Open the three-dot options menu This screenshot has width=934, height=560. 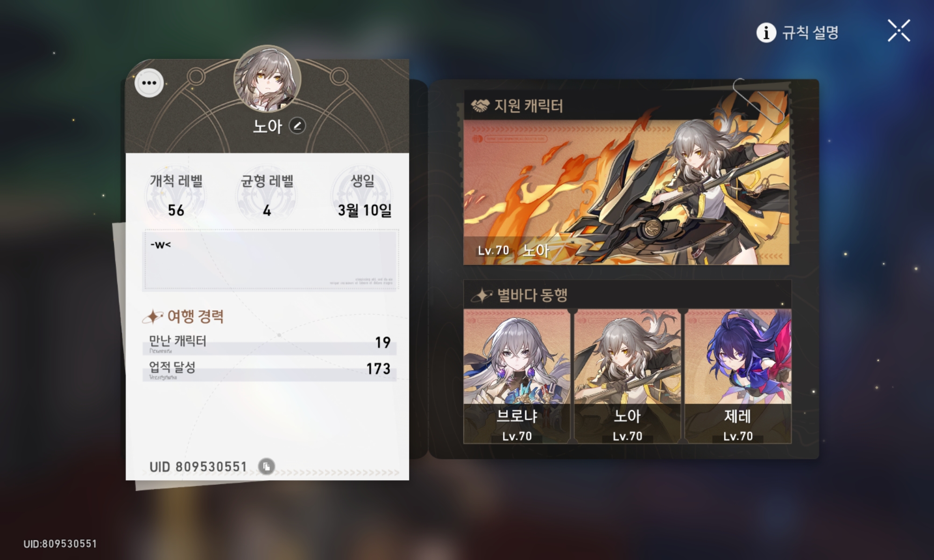pos(149,83)
